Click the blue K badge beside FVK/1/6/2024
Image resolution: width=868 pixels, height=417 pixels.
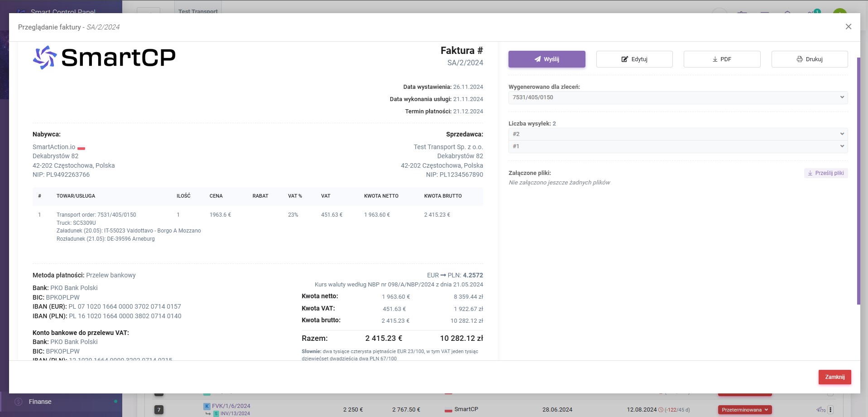pyautogui.click(x=207, y=406)
